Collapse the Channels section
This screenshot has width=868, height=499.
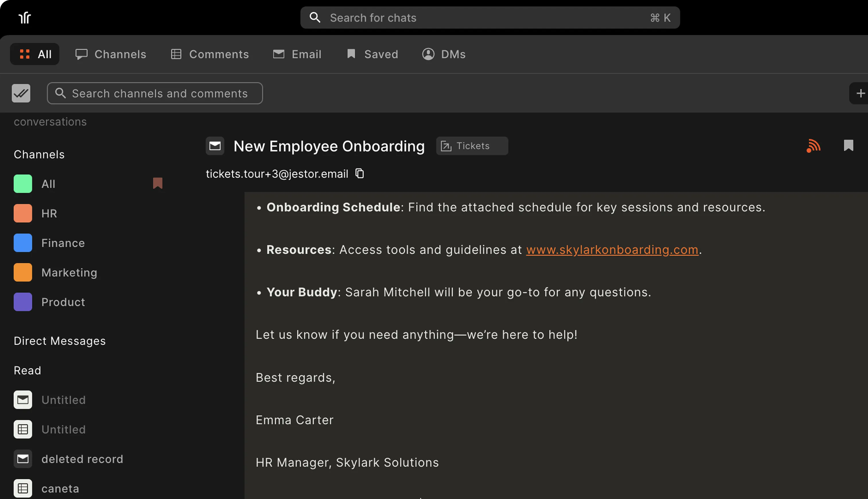coord(39,154)
